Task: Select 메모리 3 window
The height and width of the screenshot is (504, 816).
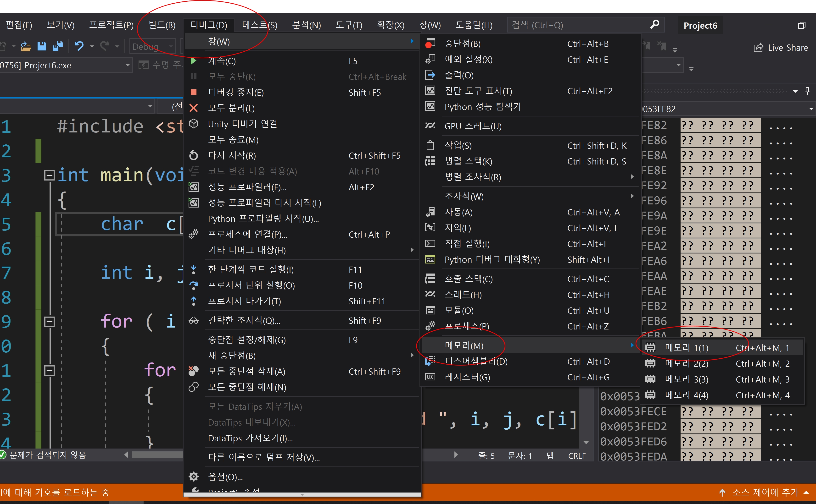Action: [722, 379]
